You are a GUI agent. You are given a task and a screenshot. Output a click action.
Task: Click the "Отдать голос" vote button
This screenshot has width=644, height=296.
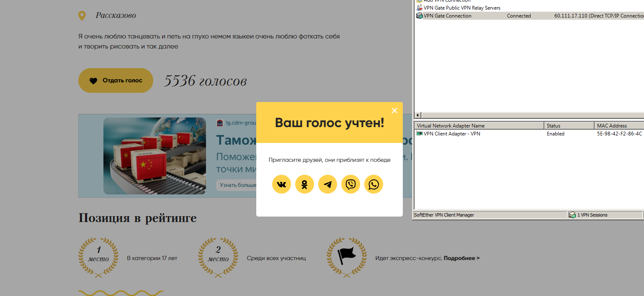click(x=116, y=80)
